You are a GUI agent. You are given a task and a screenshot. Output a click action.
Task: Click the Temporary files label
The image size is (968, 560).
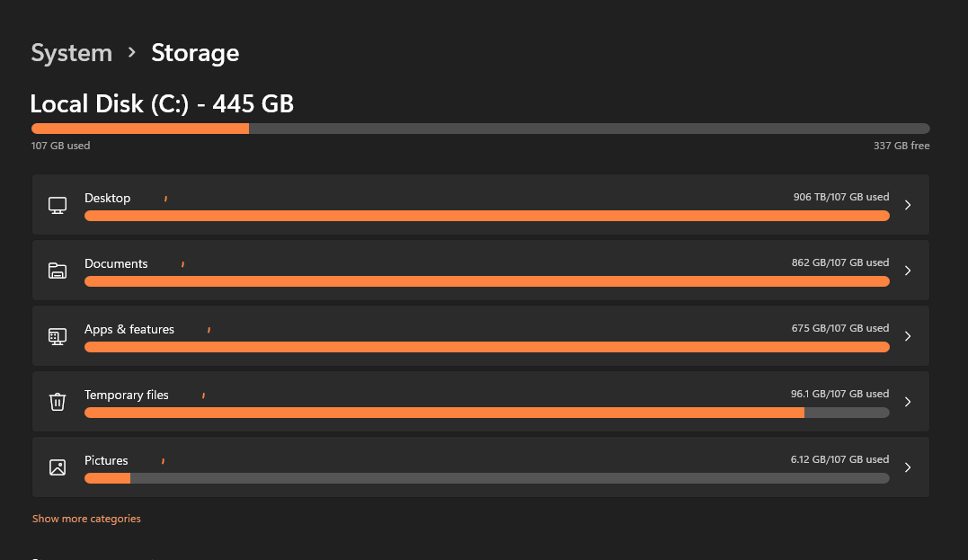(127, 395)
